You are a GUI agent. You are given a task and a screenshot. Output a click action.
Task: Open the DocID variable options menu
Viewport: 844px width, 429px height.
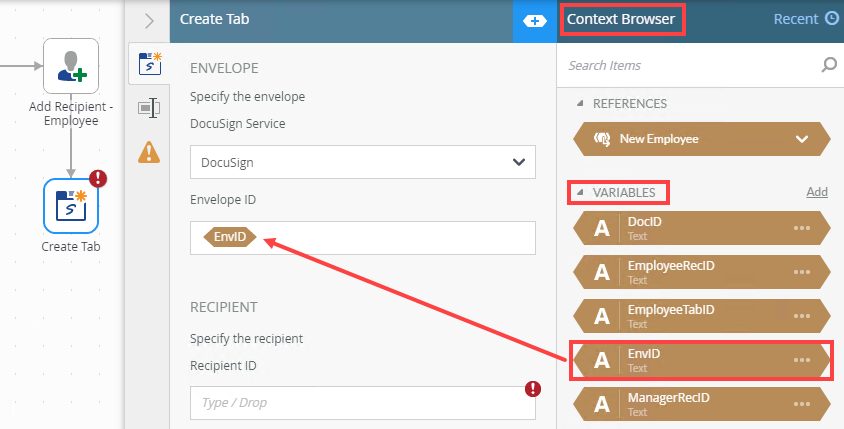coord(801,228)
